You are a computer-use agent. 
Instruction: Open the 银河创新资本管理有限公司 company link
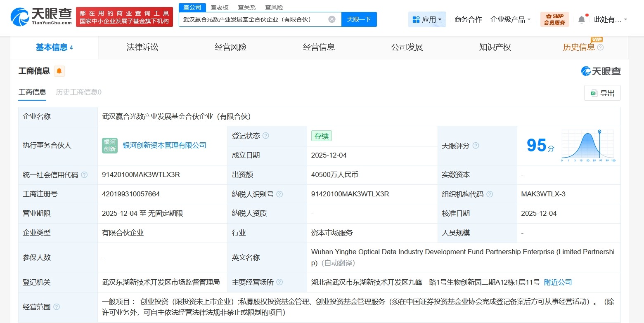pyautogui.click(x=165, y=145)
